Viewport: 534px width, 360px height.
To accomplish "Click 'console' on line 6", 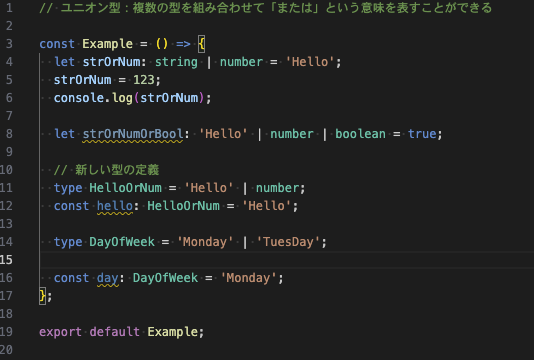I will click(79, 98).
